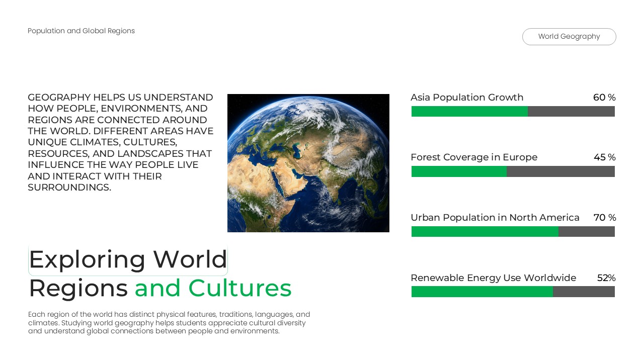
Task: Click the '45 %' value
Action: pos(605,157)
